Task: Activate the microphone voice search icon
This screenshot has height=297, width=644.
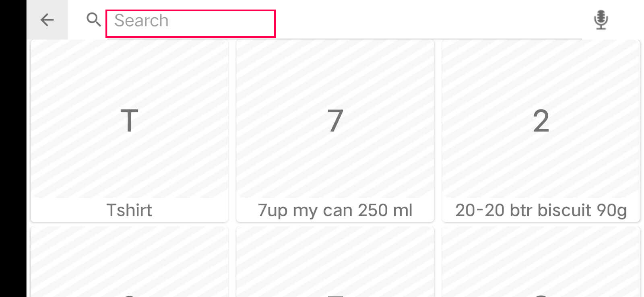Action: [x=601, y=20]
